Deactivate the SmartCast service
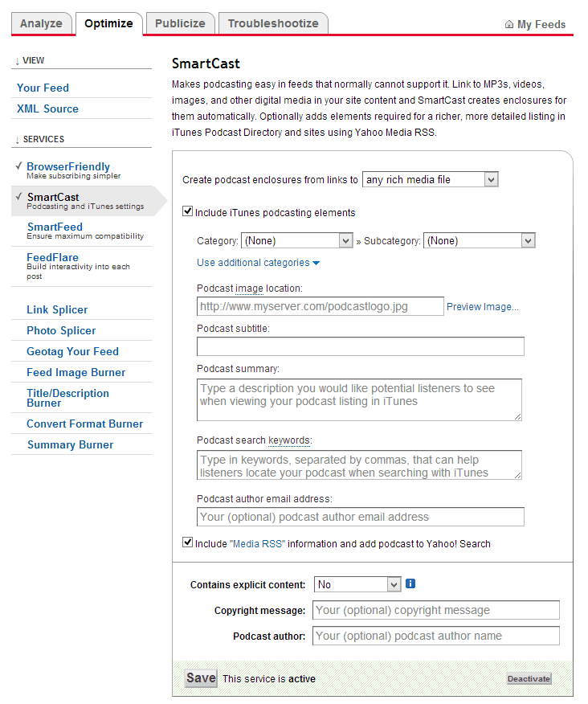Image resolution: width=588 pixels, height=704 pixels. tap(529, 679)
